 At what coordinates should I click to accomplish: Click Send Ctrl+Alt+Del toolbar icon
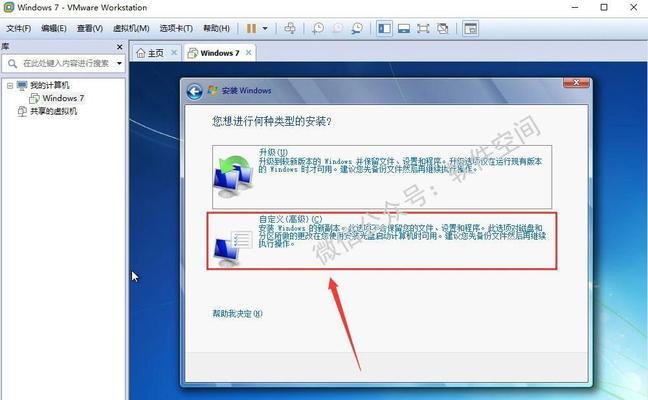tap(290, 29)
